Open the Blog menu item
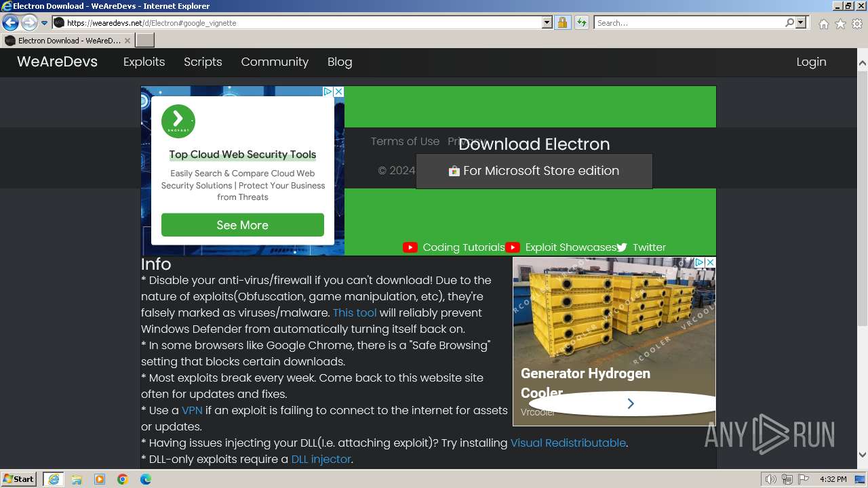Image resolution: width=868 pixels, height=488 pixels. click(x=340, y=62)
